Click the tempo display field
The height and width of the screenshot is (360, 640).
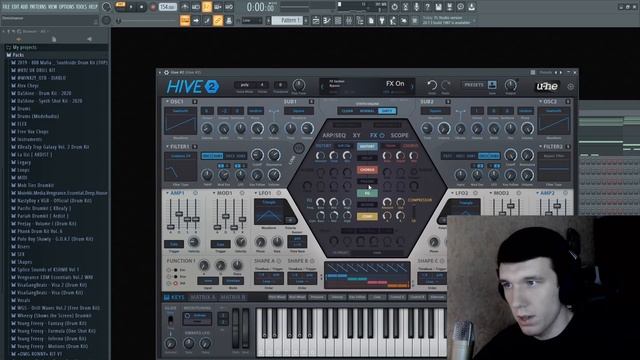167,7
